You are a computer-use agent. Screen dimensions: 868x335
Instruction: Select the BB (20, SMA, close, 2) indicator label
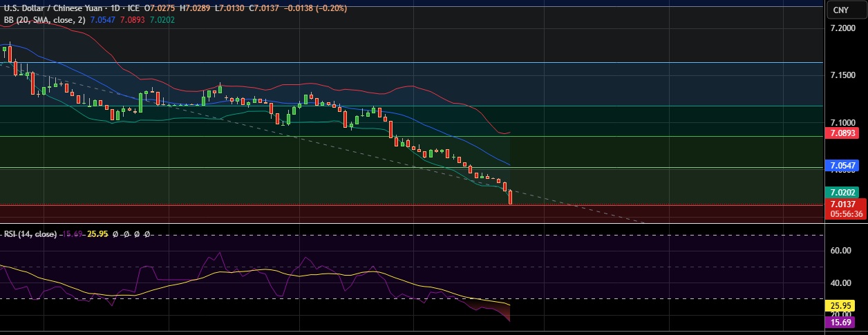pyautogui.click(x=44, y=20)
